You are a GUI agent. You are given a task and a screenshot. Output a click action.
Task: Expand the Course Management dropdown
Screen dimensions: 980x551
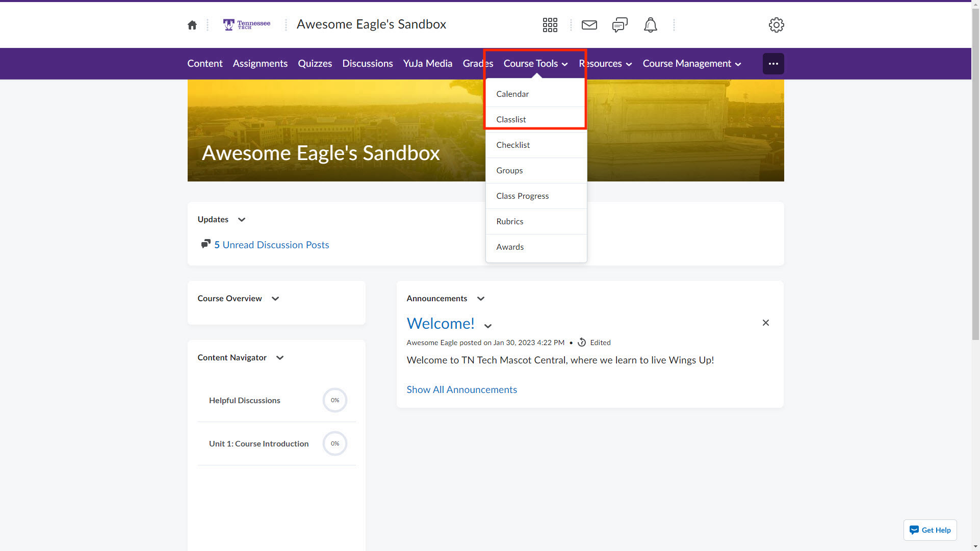[691, 64]
